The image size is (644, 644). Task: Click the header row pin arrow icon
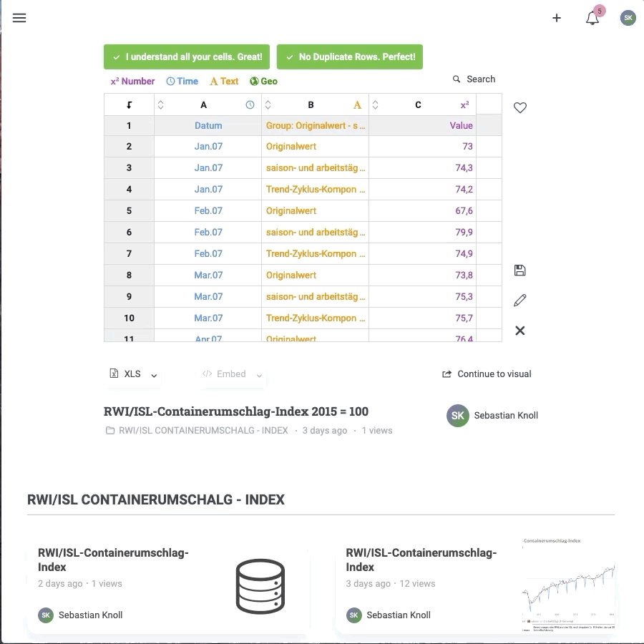(x=129, y=104)
